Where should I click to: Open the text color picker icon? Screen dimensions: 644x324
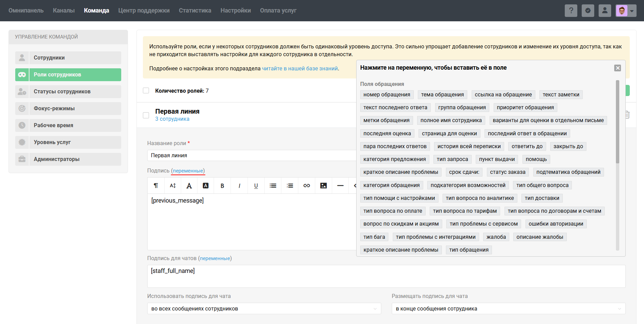tap(189, 186)
